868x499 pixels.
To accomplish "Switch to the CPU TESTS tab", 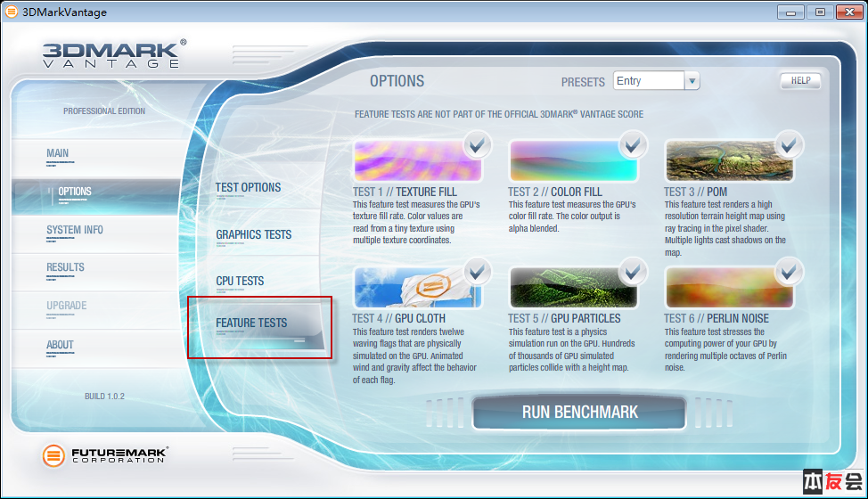I will 240,281.
